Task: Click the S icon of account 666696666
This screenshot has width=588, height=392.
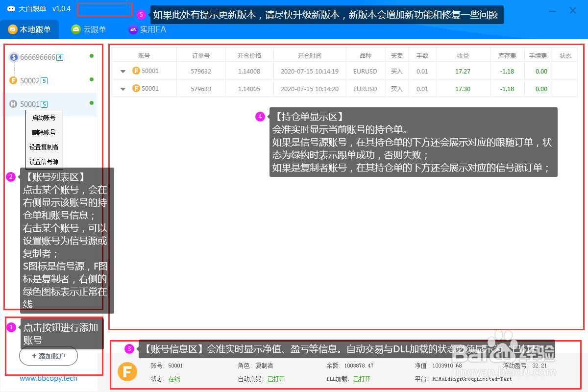Action: (x=14, y=57)
